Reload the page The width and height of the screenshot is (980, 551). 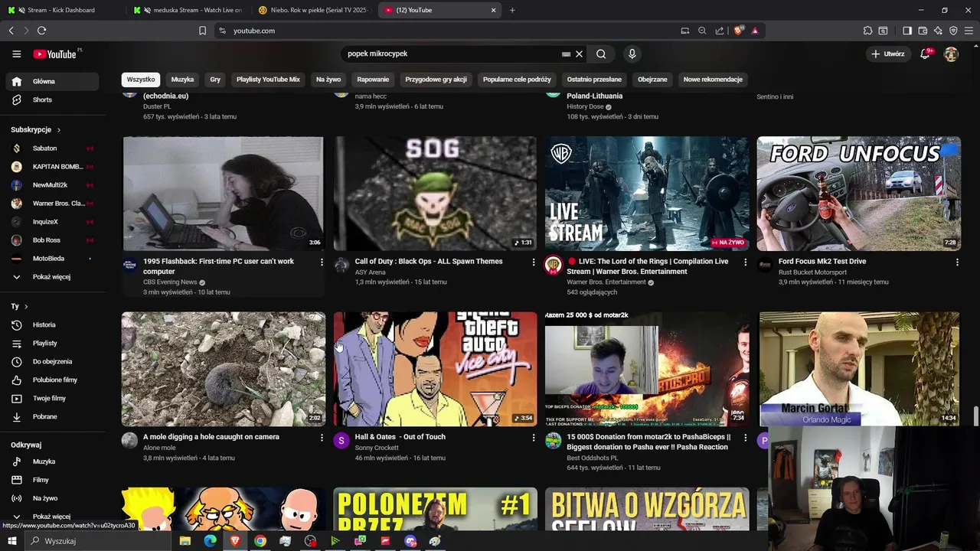pos(41,31)
